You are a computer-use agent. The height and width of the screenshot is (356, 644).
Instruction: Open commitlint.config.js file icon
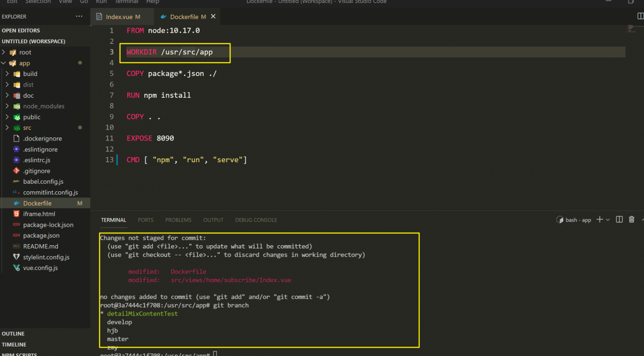(x=17, y=192)
